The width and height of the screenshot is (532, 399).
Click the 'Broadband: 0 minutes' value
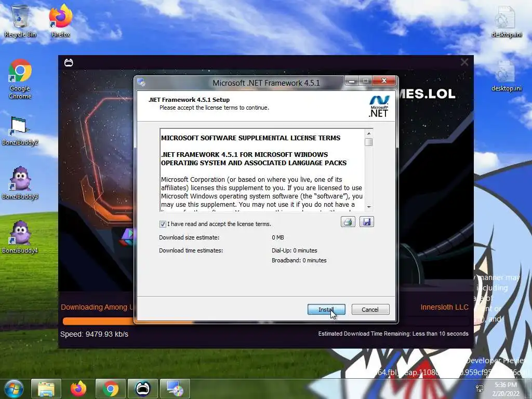point(299,260)
